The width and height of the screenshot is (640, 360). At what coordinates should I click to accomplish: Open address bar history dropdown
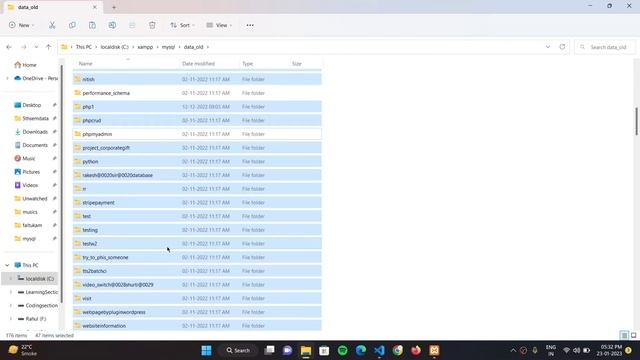[548, 47]
